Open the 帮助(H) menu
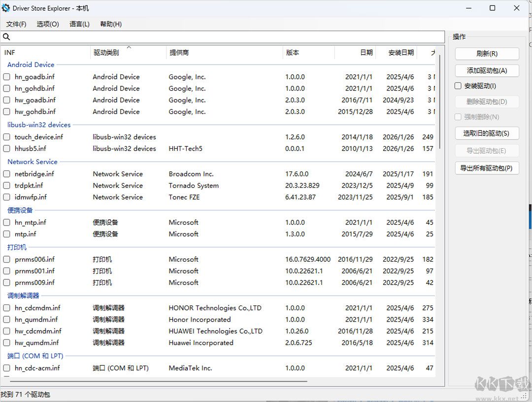The image size is (532, 402). [x=110, y=24]
